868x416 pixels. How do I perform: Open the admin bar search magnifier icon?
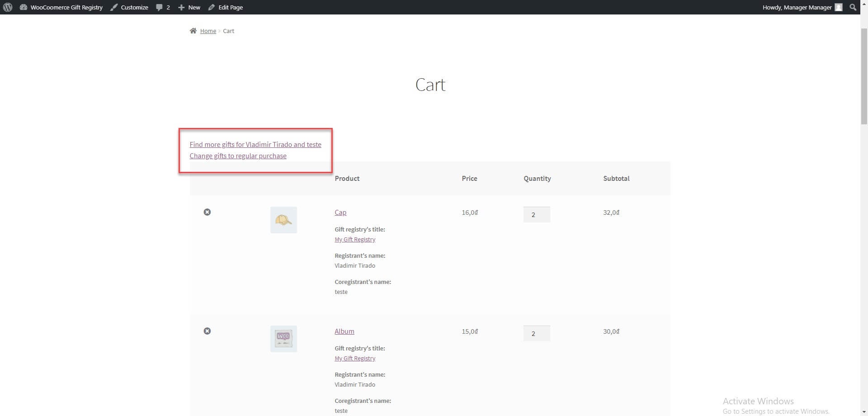click(853, 7)
